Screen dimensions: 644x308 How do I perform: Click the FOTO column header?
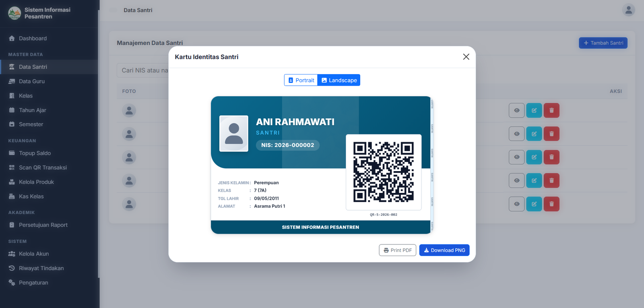[129, 91]
